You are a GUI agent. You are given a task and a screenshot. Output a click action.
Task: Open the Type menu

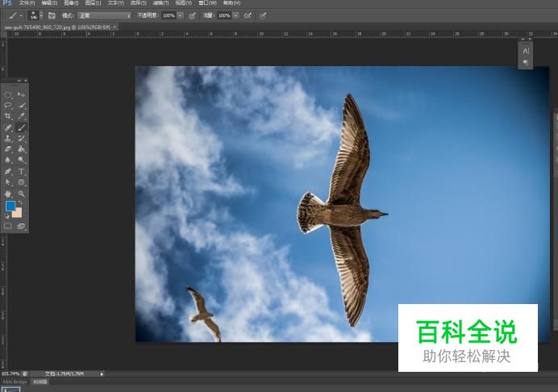(x=115, y=3)
